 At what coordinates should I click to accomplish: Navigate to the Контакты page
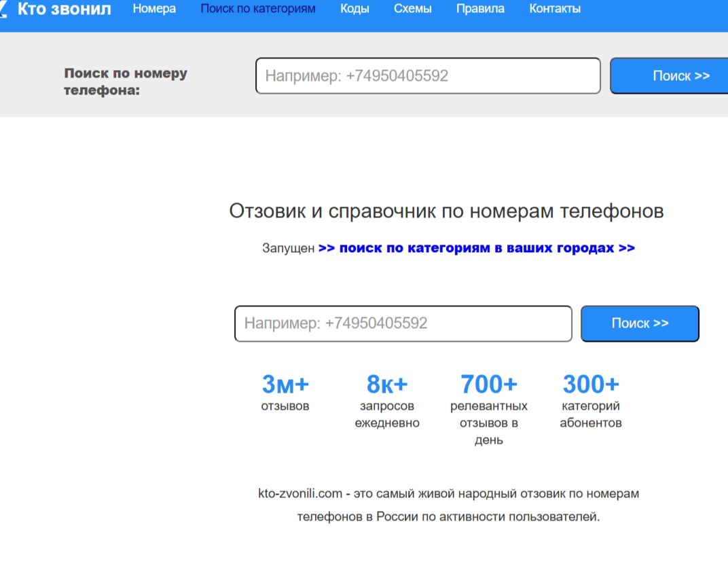pos(555,10)
